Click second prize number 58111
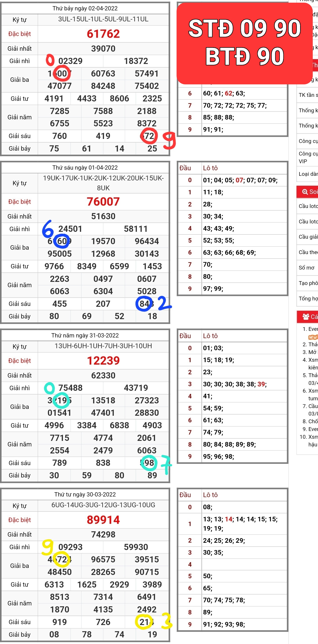Screen dimensions: 318x644 [x=136, y=229]
